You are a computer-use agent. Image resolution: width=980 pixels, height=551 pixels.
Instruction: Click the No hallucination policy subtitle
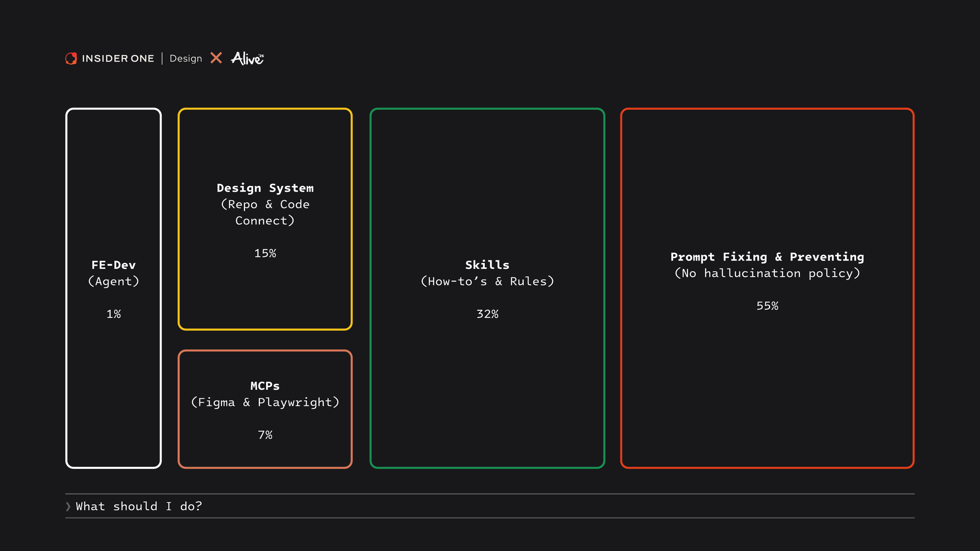tap(767, 273)
